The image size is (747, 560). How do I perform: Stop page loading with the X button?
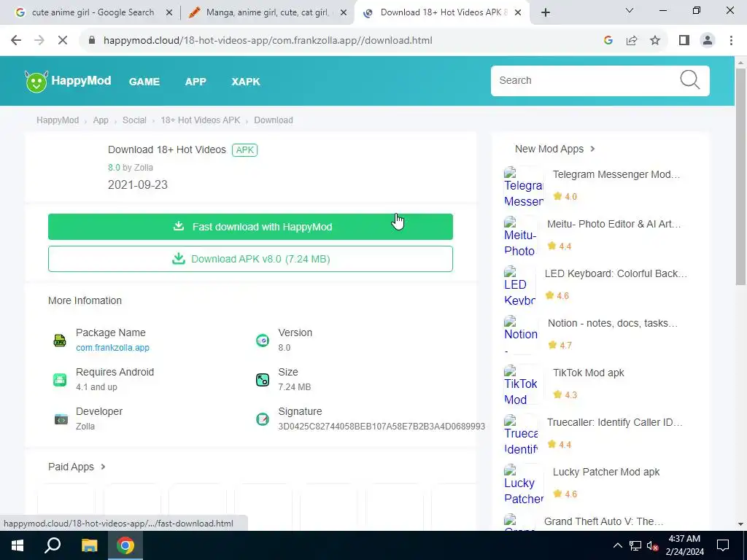tap(63, 41)
